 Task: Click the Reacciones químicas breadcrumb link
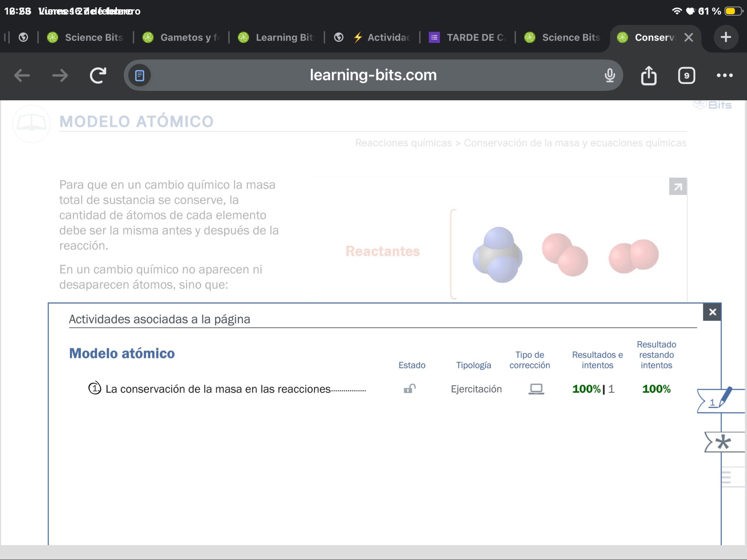pos(403,143)
